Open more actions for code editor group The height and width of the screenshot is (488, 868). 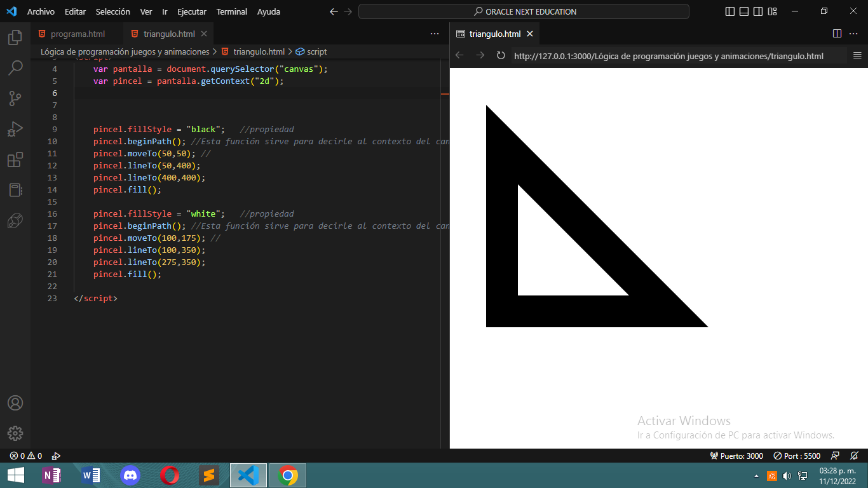(435, 34)
